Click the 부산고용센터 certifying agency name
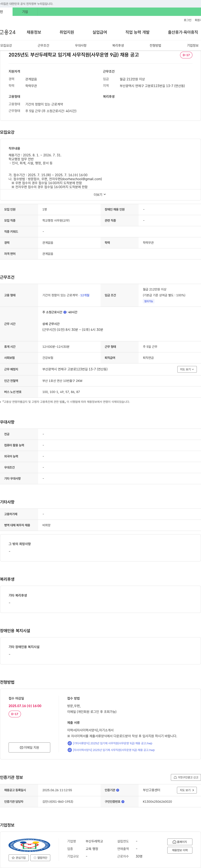Image resolution: width=201 pixels, height=868 pixels. [x=151, y=790]
